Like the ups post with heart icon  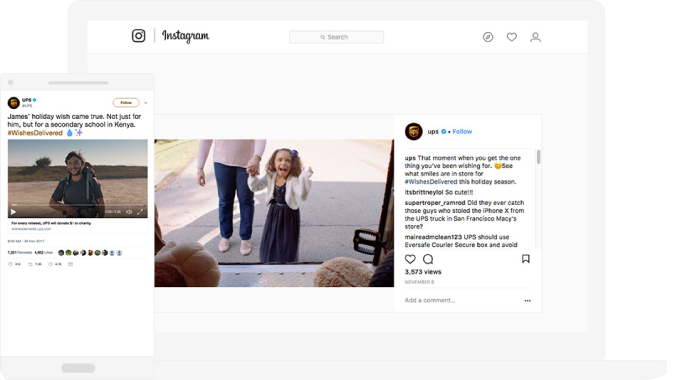click(410, 259)
